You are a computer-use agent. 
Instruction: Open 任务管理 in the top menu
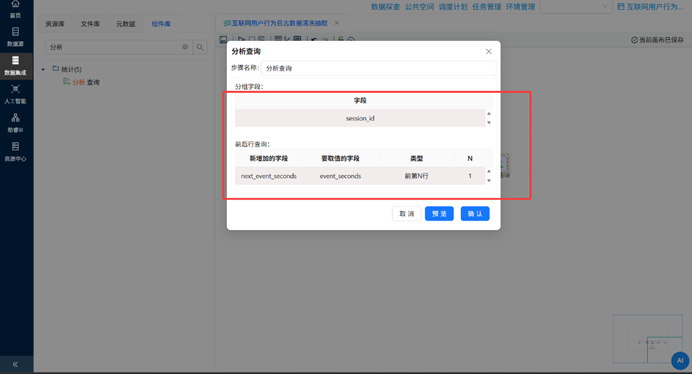[487, 7]
